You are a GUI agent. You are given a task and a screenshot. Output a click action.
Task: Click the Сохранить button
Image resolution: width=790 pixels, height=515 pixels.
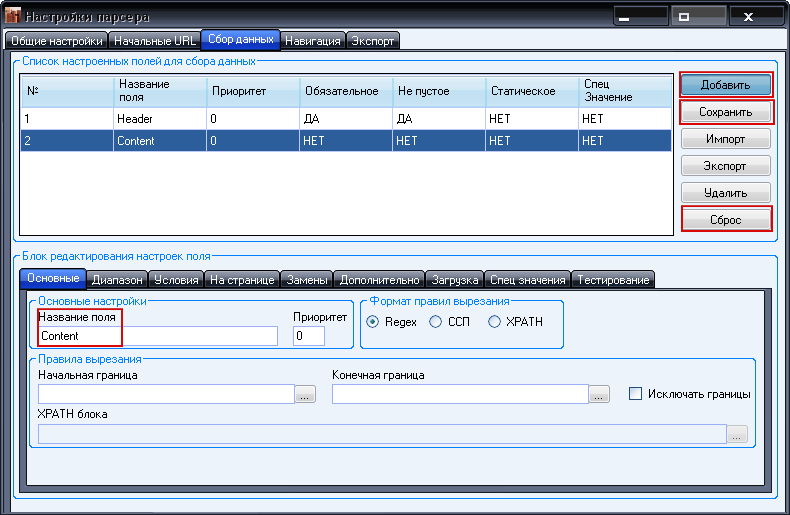726,111
